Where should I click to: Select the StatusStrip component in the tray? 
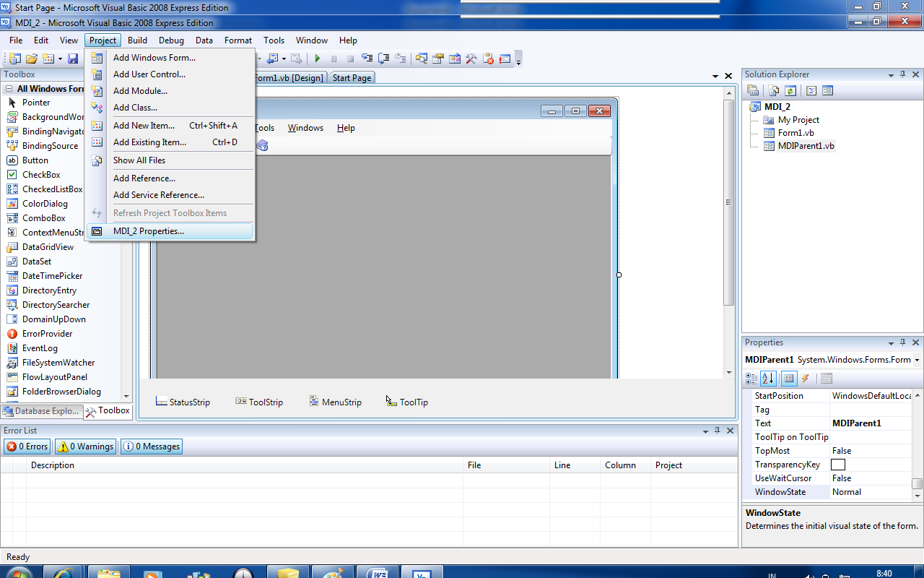(x=183, y=402)
